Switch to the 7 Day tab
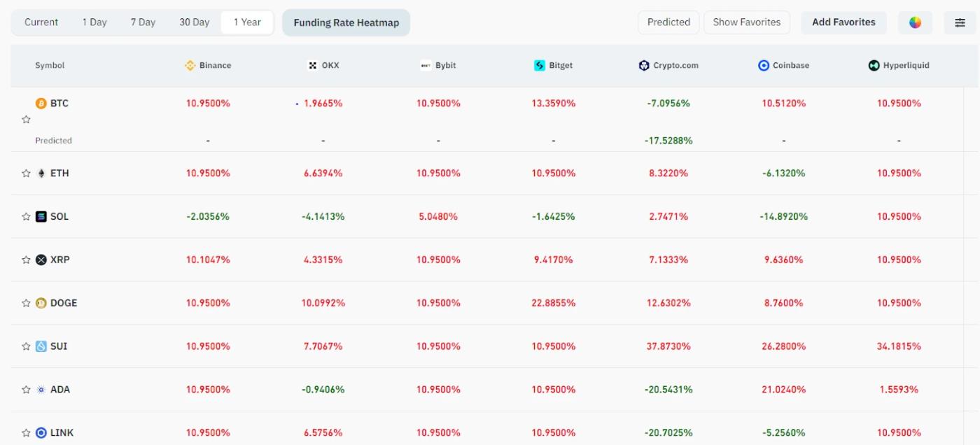 [142, 22]
